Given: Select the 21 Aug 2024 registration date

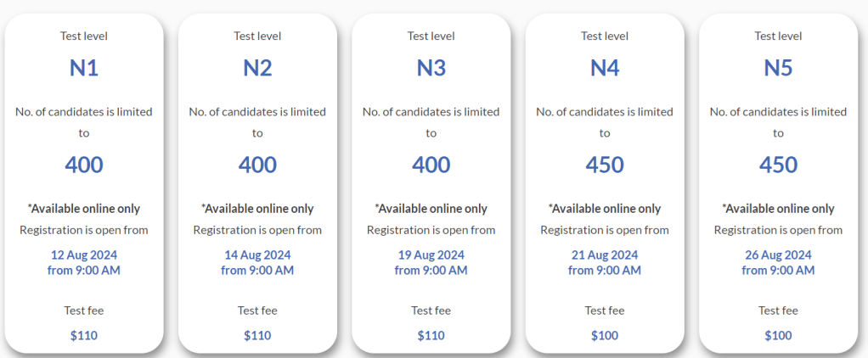Looking at the screenshot, I should tap(605, 255).
